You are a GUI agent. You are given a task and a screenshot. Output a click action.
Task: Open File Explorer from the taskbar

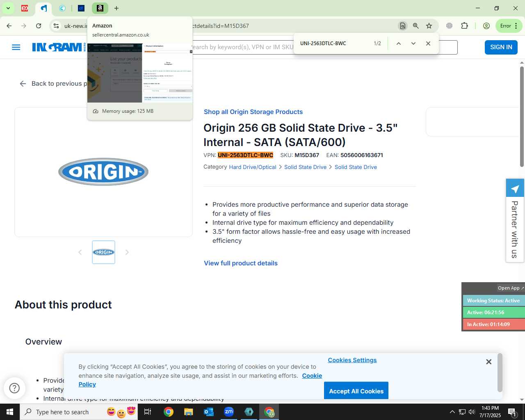188,412
